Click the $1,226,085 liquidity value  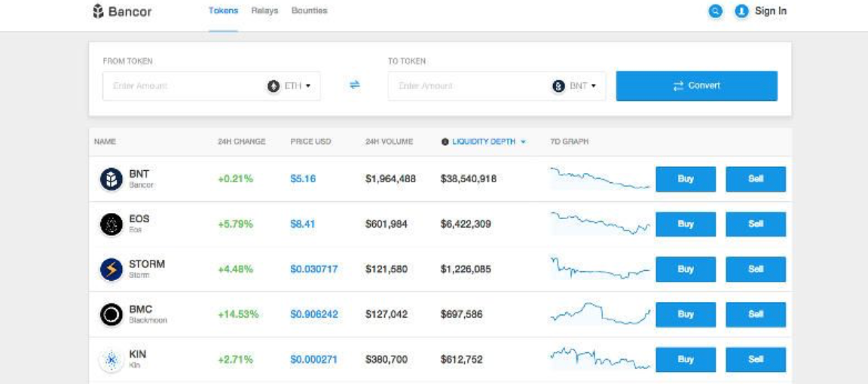coord(466,270)
